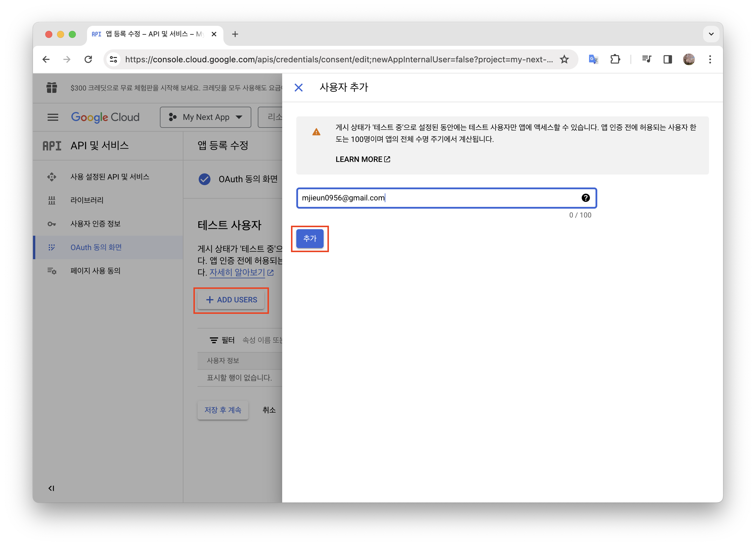Reload the current page

pos(88,59)
